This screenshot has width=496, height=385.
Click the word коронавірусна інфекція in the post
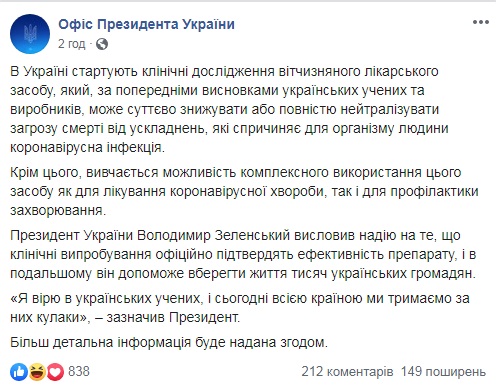pos(87,148)
